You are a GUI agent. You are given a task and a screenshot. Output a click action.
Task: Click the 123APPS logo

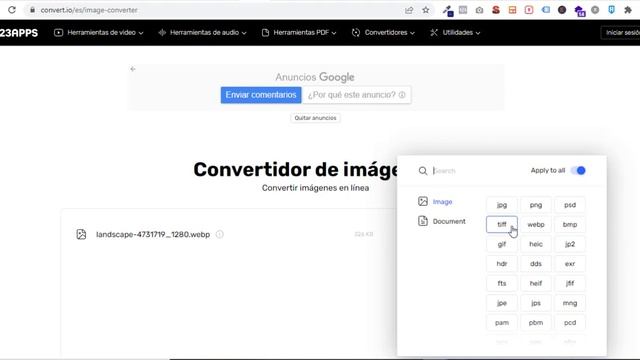click(19, 33)
